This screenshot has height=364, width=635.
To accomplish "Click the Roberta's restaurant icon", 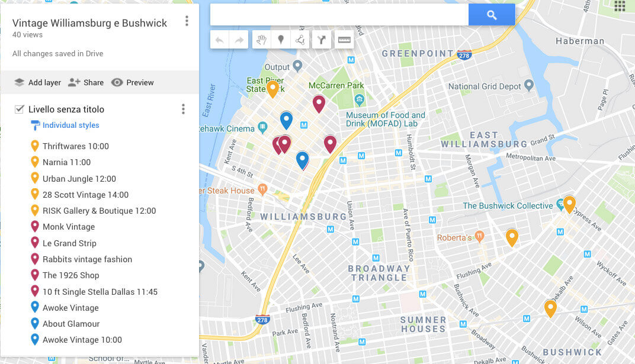I will coord(479,236).
